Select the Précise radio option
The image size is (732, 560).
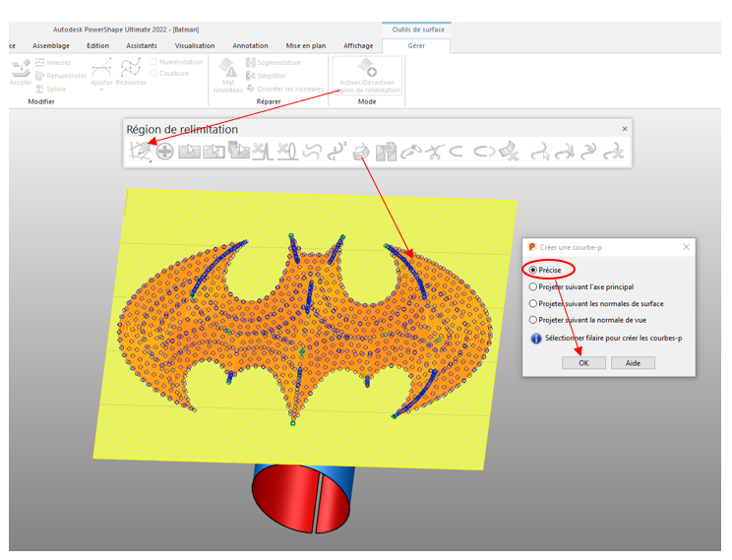tap(533, 270)
